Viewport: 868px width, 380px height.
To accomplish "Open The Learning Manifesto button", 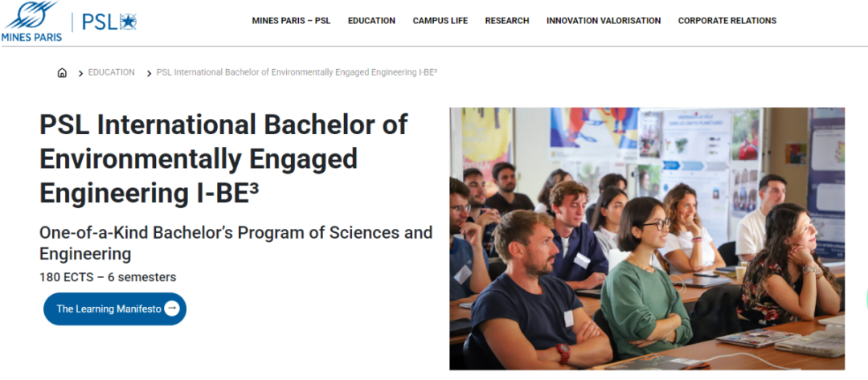I will 108,308.
